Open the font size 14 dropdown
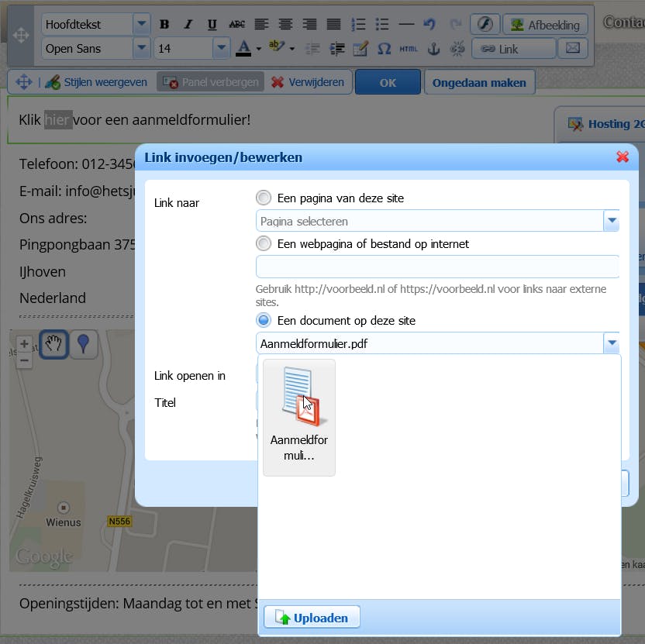The width and height of the screenshot is (645, 644). point(221,48)
